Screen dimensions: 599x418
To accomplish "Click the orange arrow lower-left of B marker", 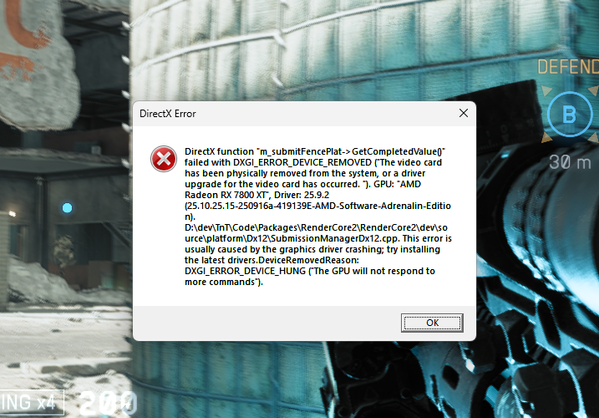I will pos(547,138).
